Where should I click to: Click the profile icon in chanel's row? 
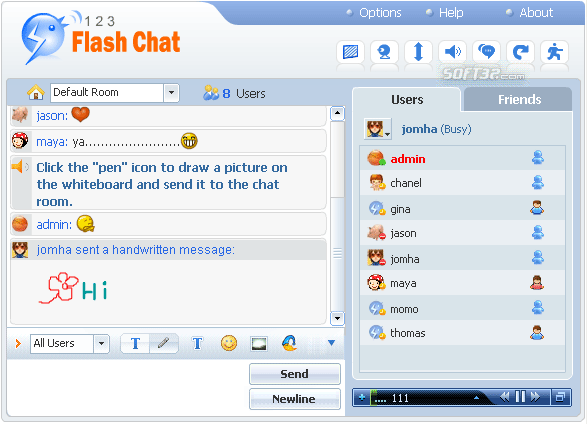(x=538, y=182)
